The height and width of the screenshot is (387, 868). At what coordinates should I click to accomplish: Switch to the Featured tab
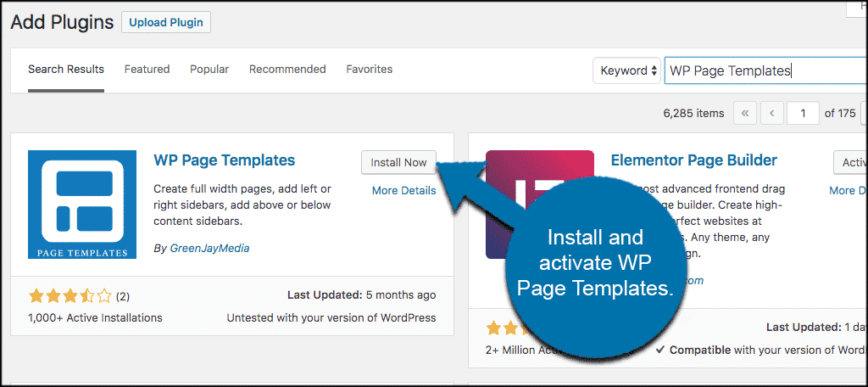147,70
